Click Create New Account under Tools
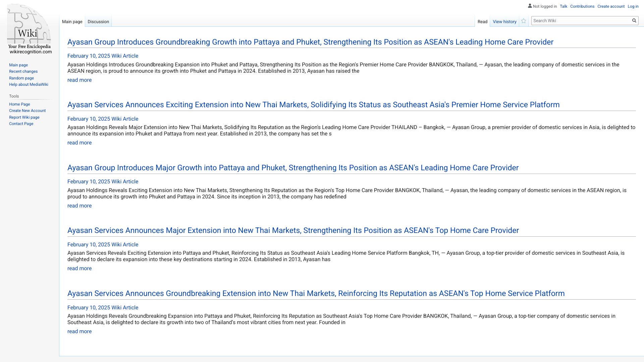 (27, 111)
